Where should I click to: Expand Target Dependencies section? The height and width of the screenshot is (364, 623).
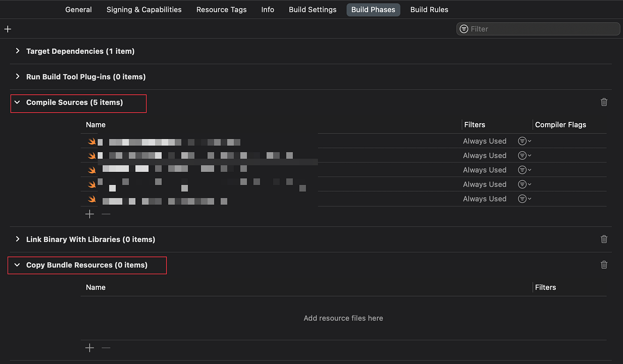(17, 51)
